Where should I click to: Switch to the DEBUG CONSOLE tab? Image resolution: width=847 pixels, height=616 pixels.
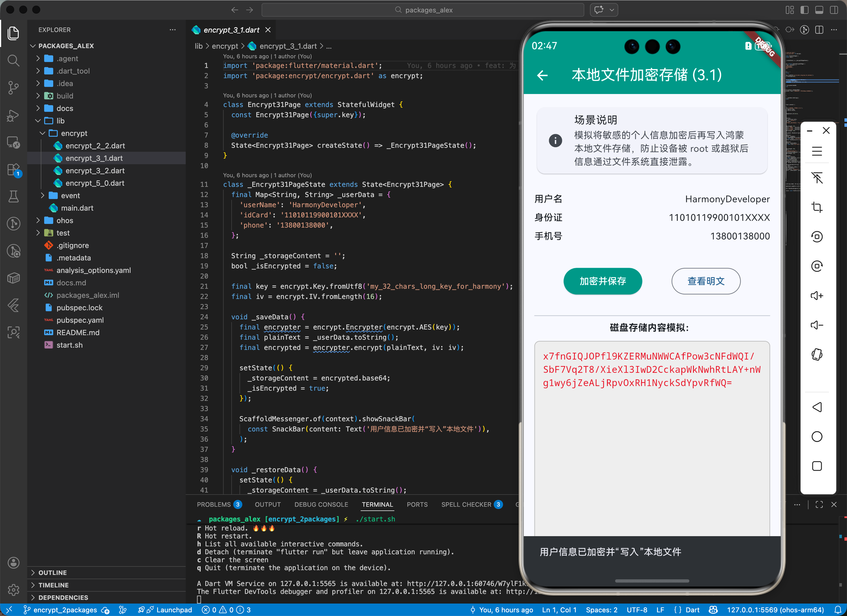click(321, 504)
